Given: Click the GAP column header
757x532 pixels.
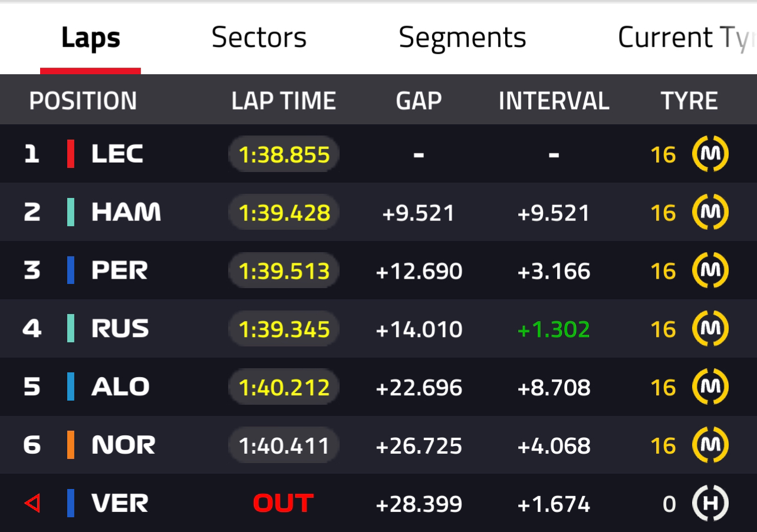Looking at the screenshot, I should point(419,101).
